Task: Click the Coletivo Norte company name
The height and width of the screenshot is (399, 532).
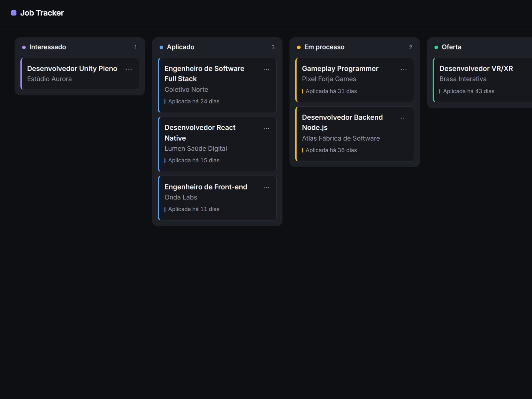Action: click(186, 89)
